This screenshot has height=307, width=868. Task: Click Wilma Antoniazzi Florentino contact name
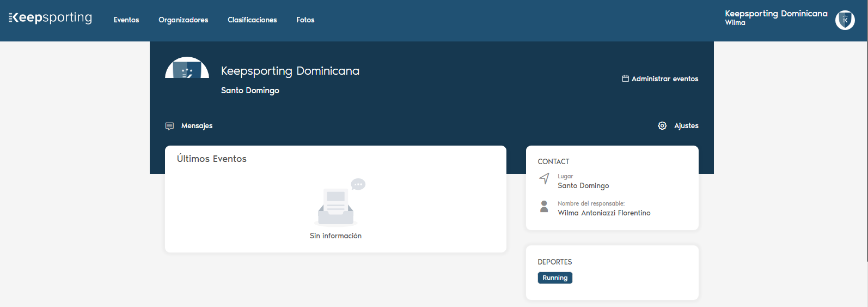click(604, 213)
